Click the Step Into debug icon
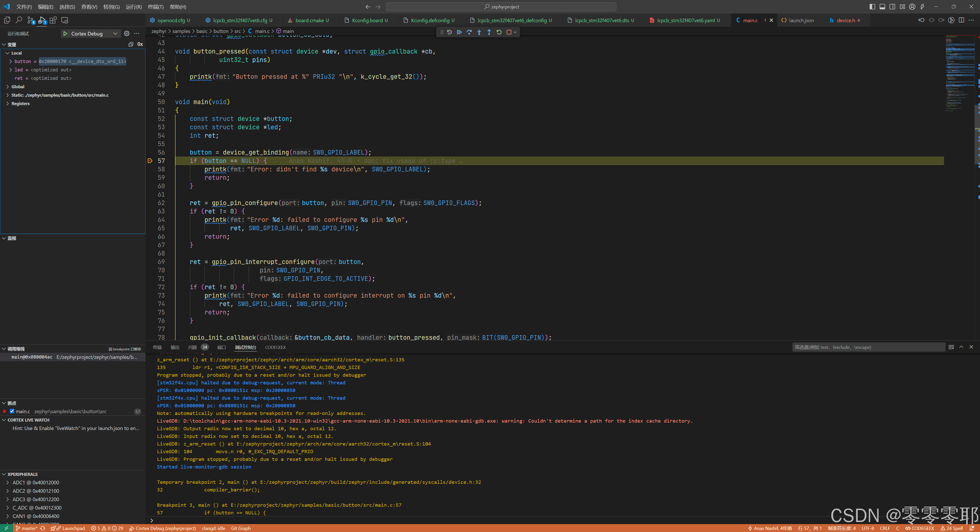980x532 pixels. point(479,32)
